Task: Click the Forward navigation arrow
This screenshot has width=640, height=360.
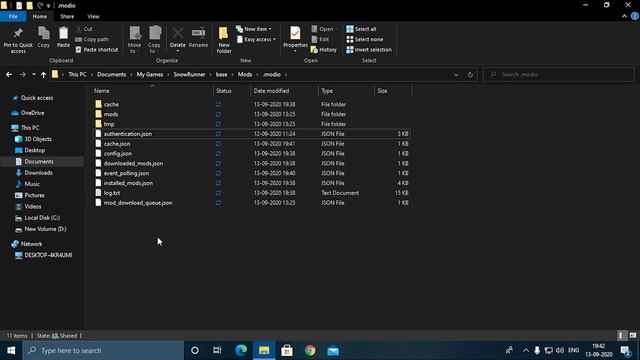Action: (22, 74)
